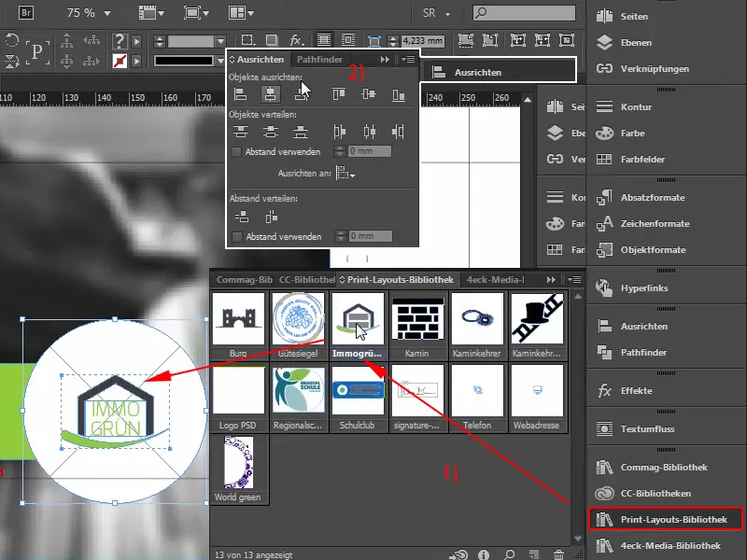Select the Burg library thumbnail
Viewport: 747px width, 560px height.
tap(238, 318)
